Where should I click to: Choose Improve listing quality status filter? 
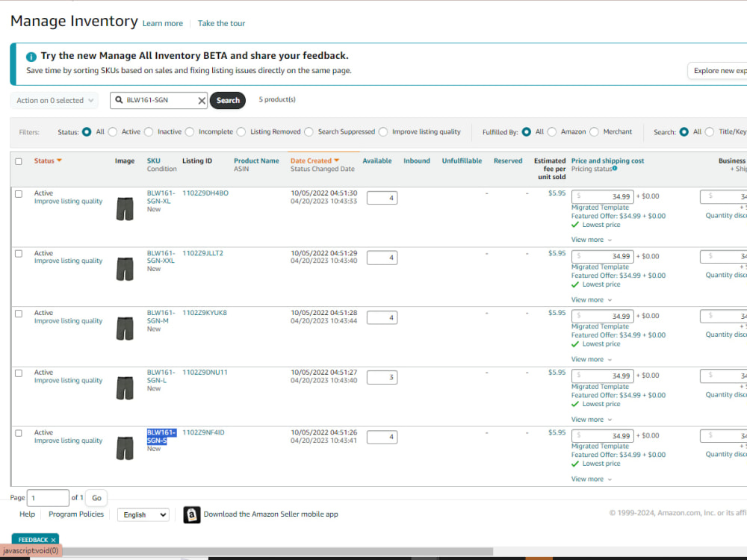383,132
